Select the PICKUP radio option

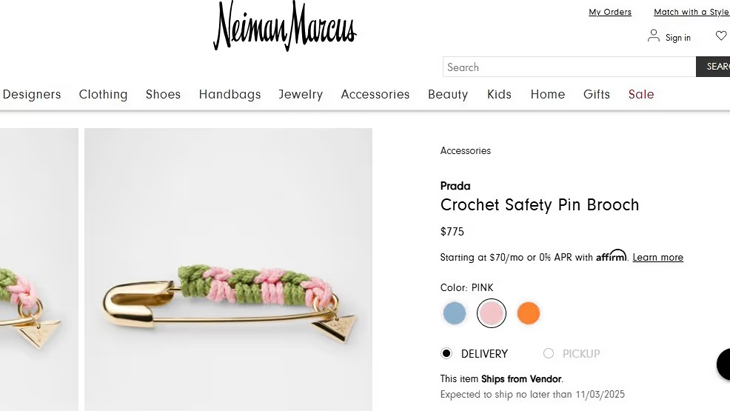click(x=548, y=353)
